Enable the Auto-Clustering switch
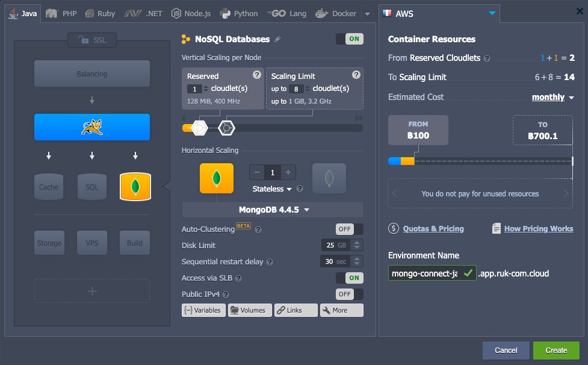This screenshot has width=588, height=365. tap(350, 229)
